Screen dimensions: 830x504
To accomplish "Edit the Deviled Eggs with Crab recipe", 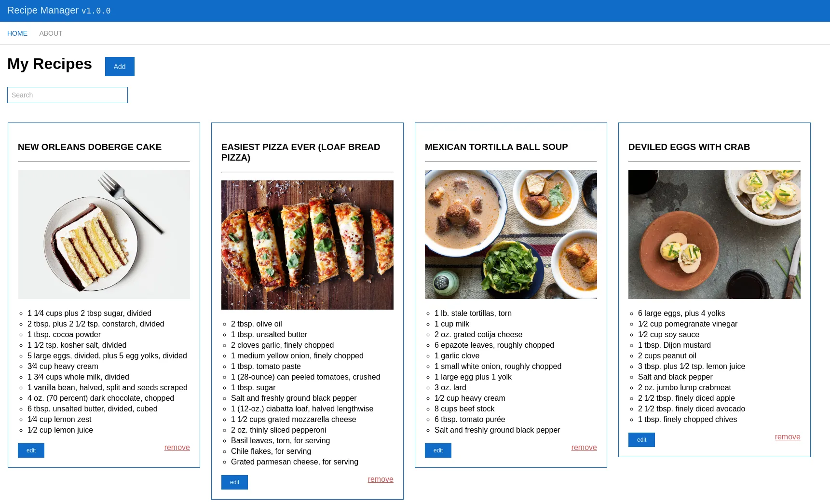I will (x=641, y=440).
